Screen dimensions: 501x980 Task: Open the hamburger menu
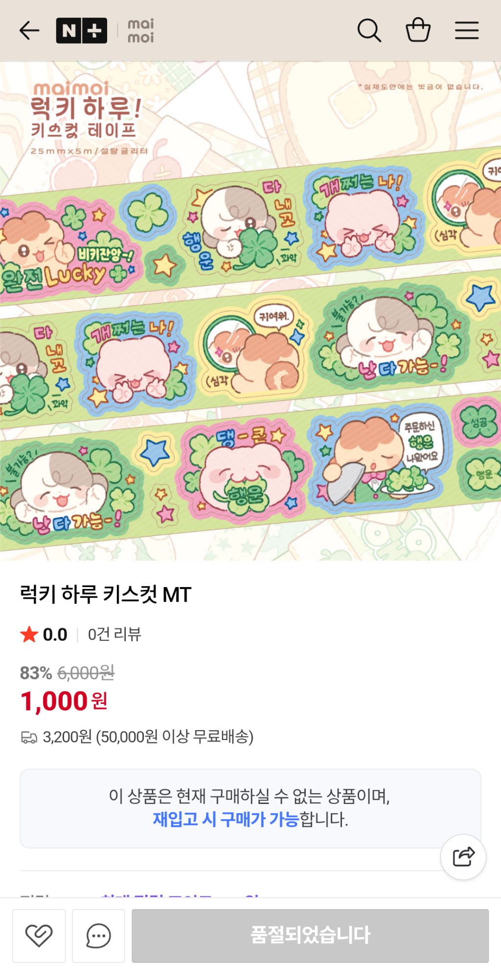click(467, 30)
